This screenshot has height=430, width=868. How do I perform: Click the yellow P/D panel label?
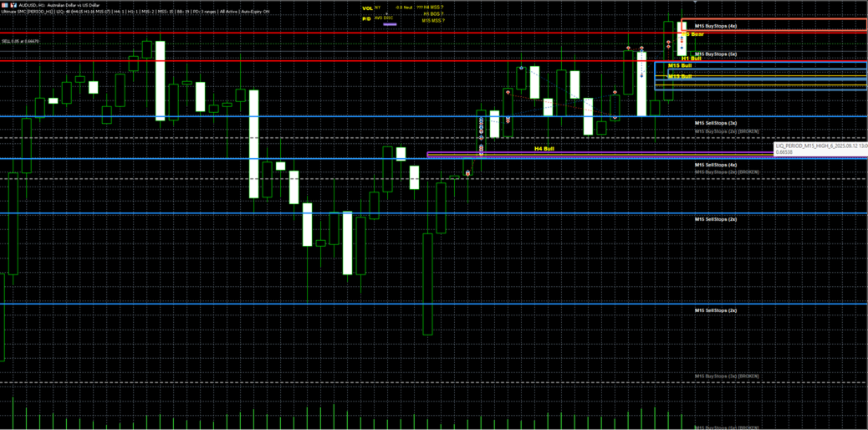coord(366,18)
